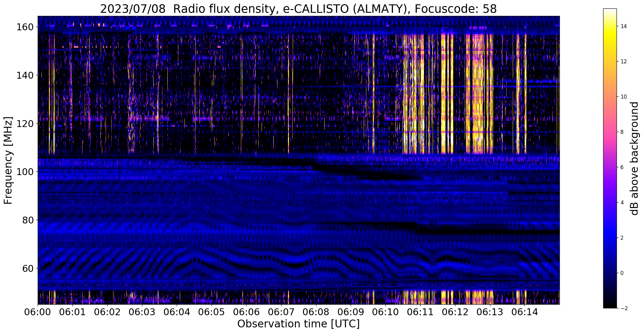Click the 06:04 time tick label
Image resolution: width=644 pixels, height=333 pixels.
pyautogui.click(x=177, y=312)
